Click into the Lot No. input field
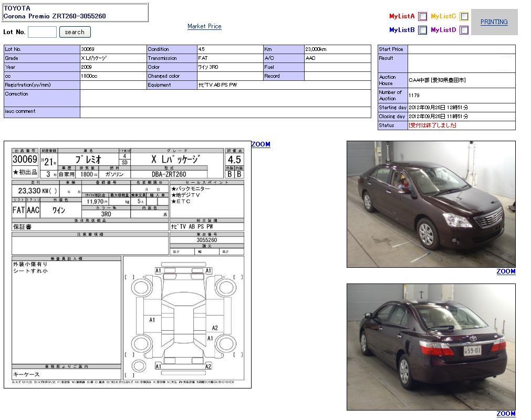 42,32
